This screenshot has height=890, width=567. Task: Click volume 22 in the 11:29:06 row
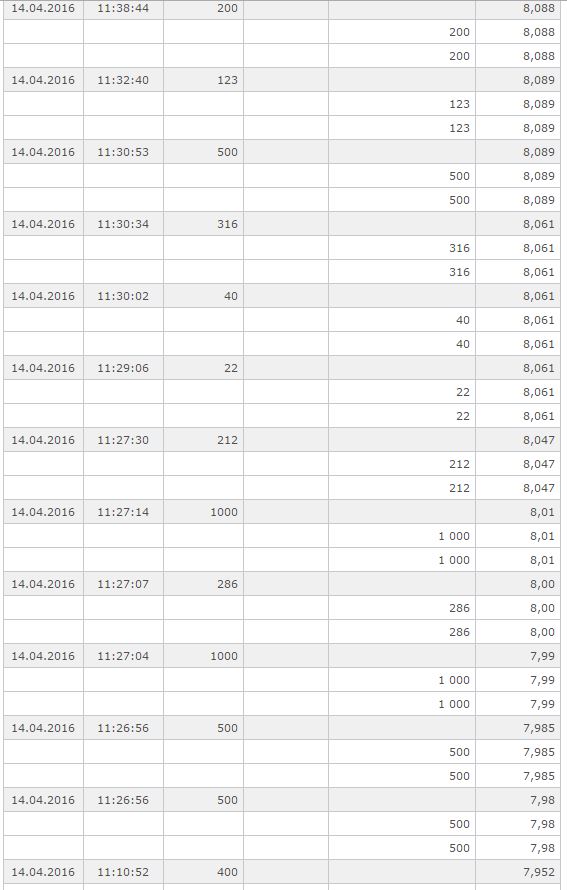(x=231, y=368)
